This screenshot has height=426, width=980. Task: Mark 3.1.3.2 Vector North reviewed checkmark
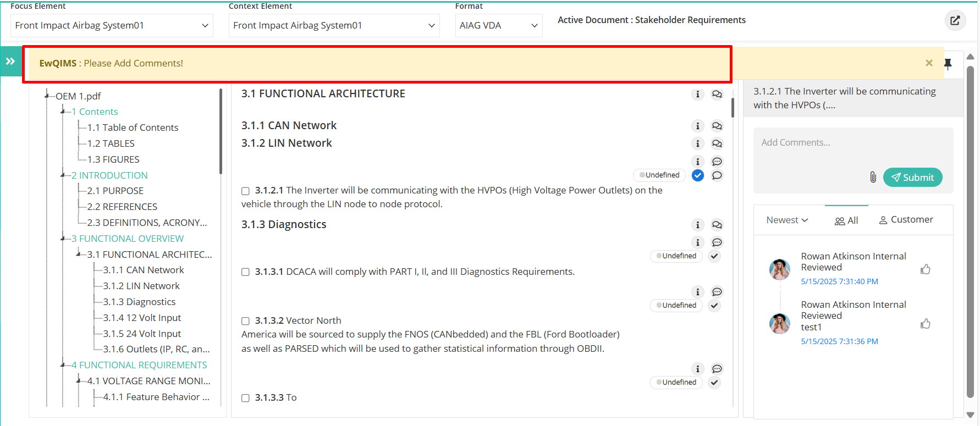(x=714, y=306)
